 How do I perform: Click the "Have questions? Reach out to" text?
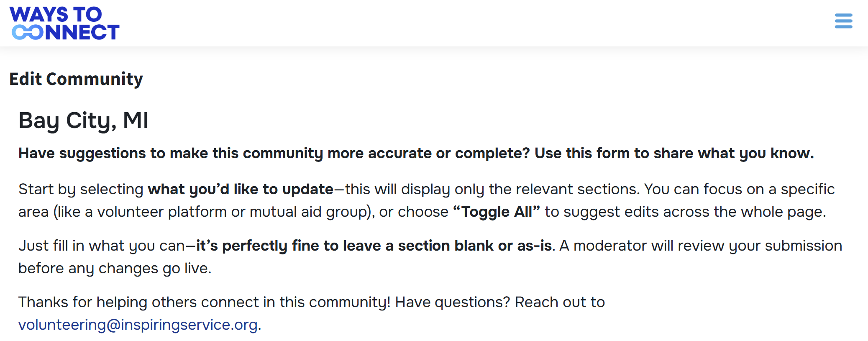click(x=500, y=303)
